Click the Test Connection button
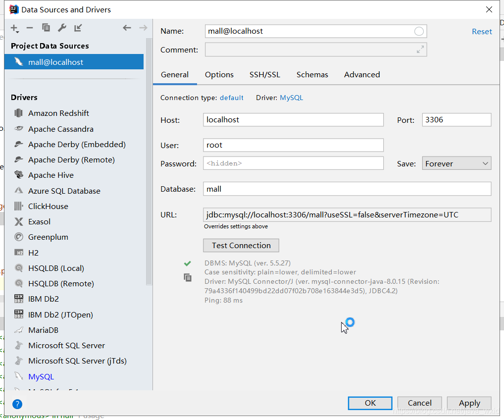Screen dimensions: 504x420 click(241, 245)
